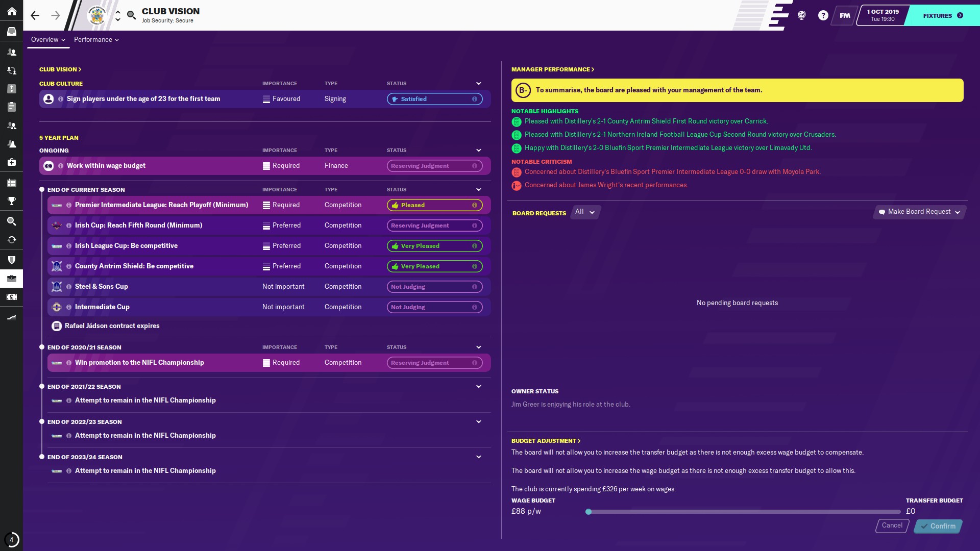Click the Reserving Judgment status for wage budget

pyautogui.click(x=434, y=166)
